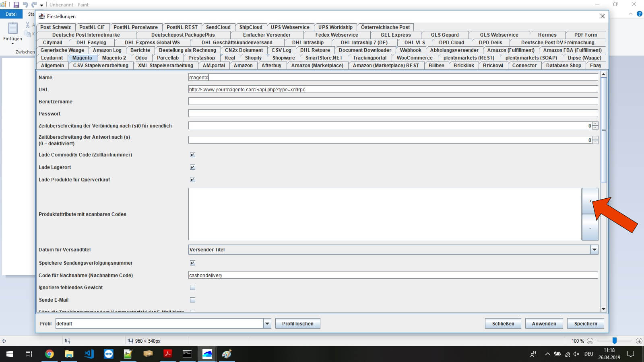Increase the Verbindung timeout spinner value
Viewport: 644px width, 362px height.
pyautogui.click(x=595, y=124)
